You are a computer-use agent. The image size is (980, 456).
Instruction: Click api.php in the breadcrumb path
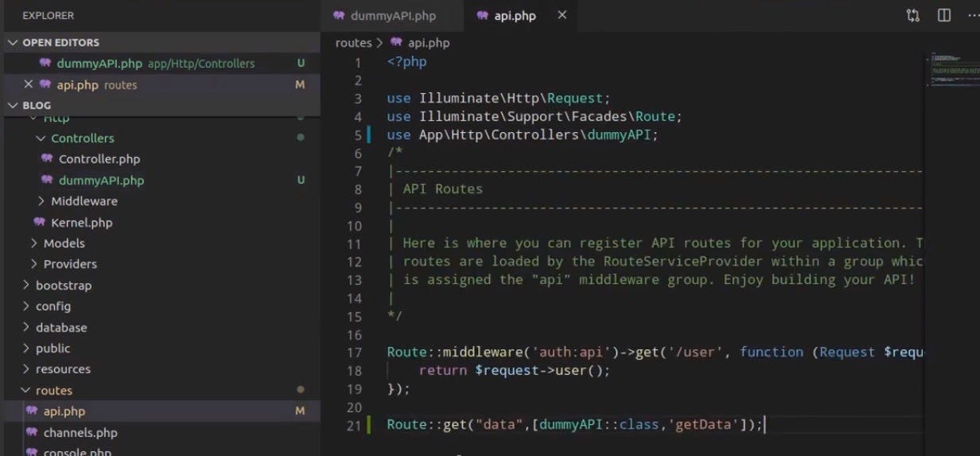tap(429, 43)
